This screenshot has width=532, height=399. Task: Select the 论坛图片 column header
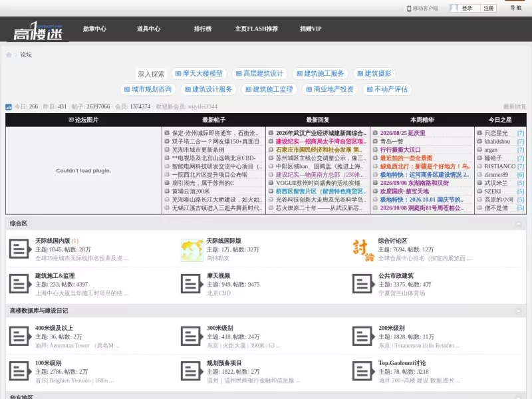click(x=84, y=120)
